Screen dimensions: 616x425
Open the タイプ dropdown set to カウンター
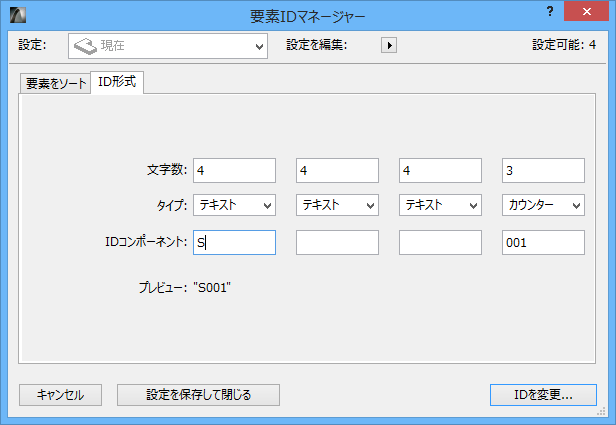543,205
